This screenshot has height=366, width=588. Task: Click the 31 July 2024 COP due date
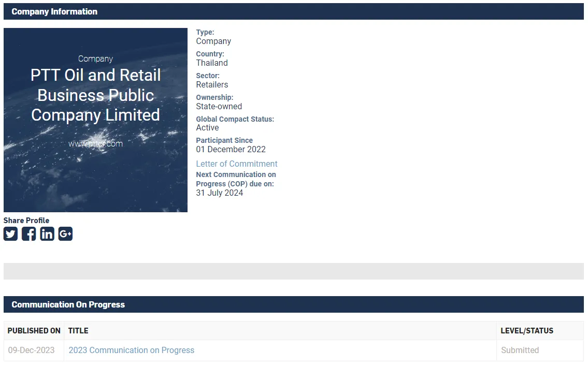[220, 193]
